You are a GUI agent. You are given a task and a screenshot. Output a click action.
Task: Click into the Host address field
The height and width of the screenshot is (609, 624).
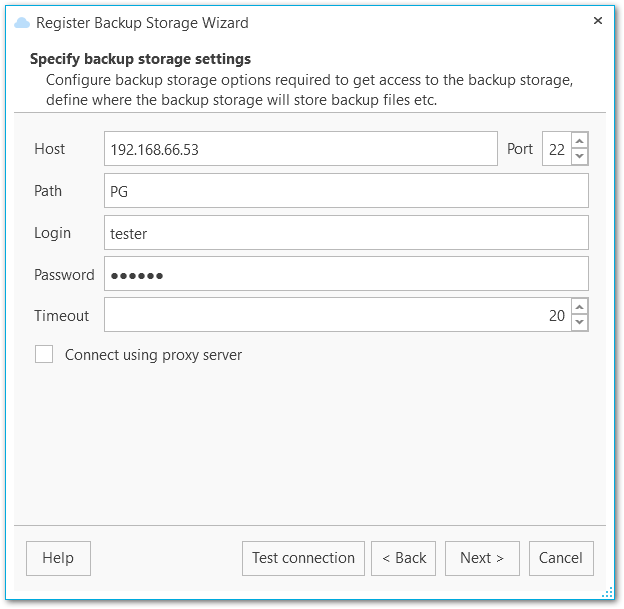point(300,149)
